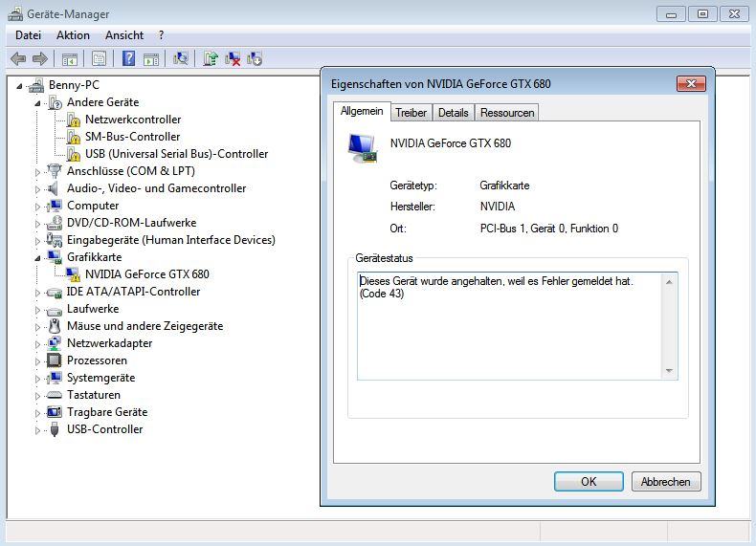Scan for hardware changes using the toolbar icon
The height and width of the screenshot is (546, 756).
tap(180, 58)
